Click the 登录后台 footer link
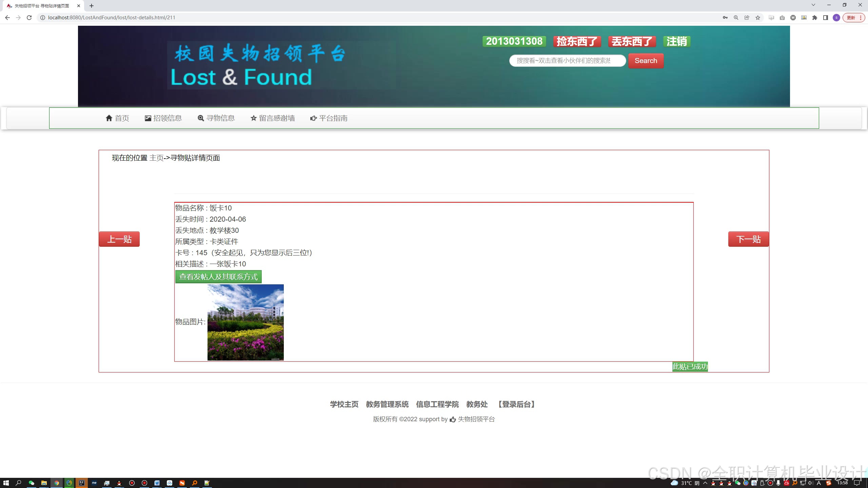The height and width of the screenshot is (488, 868). click(516, 404)
